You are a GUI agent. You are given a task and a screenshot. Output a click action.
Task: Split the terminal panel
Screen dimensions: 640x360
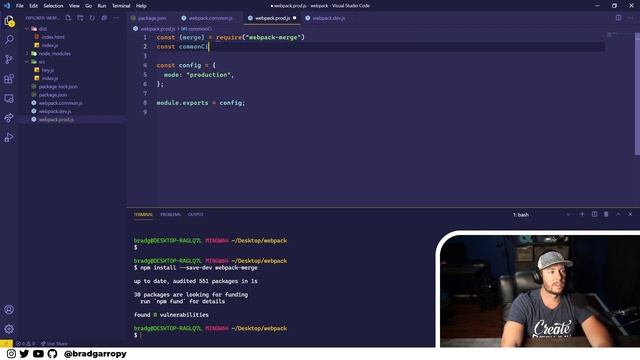tap(594, 214)
